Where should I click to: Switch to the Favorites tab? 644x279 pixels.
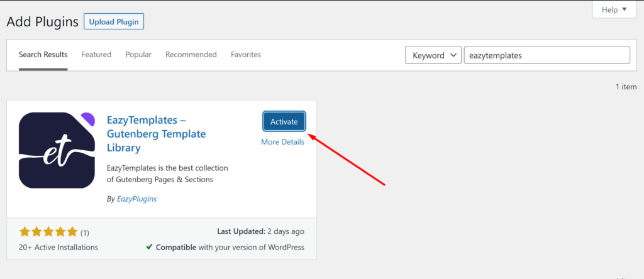pyautogui.click(x=246, y=55)
